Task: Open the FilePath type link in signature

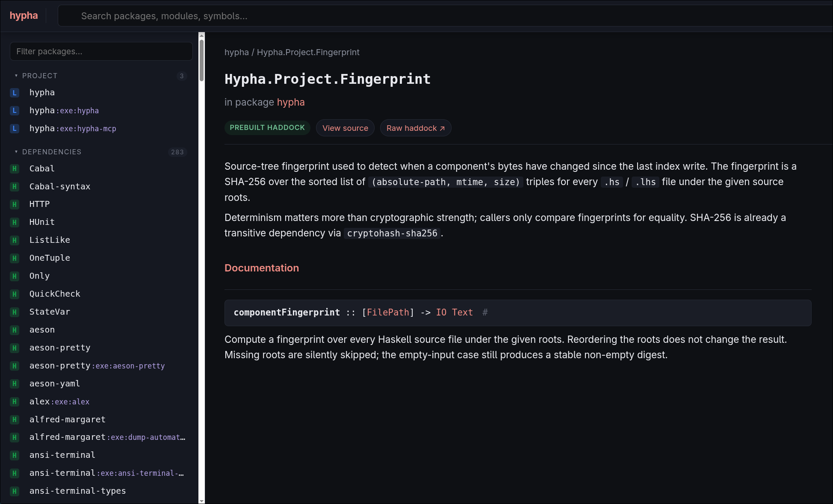Action: click(x=388, y=312)
